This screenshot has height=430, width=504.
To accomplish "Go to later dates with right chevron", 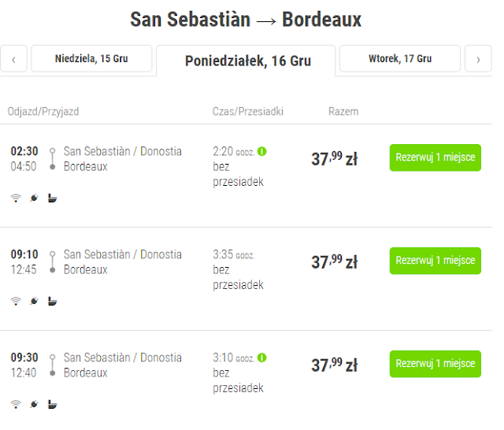I will click(478, 59).
